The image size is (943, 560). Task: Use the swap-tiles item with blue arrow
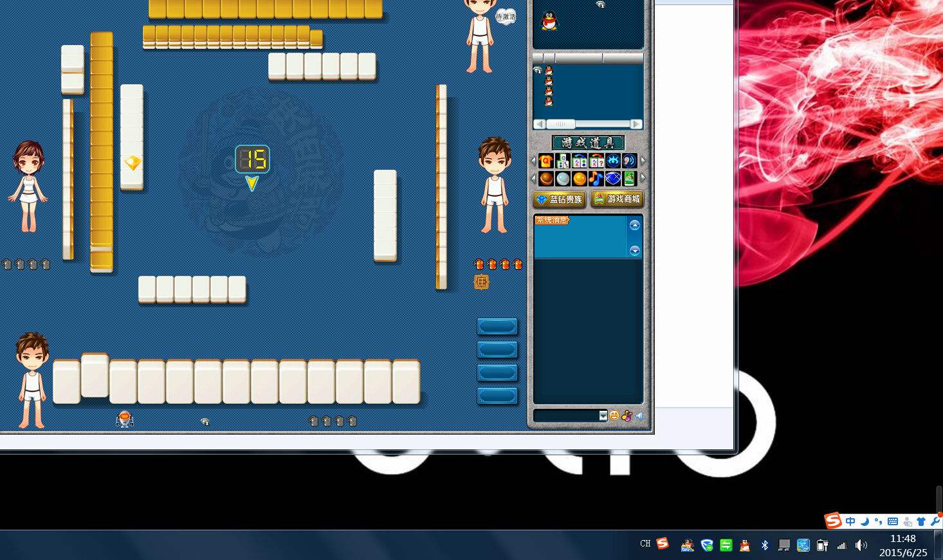580,161
